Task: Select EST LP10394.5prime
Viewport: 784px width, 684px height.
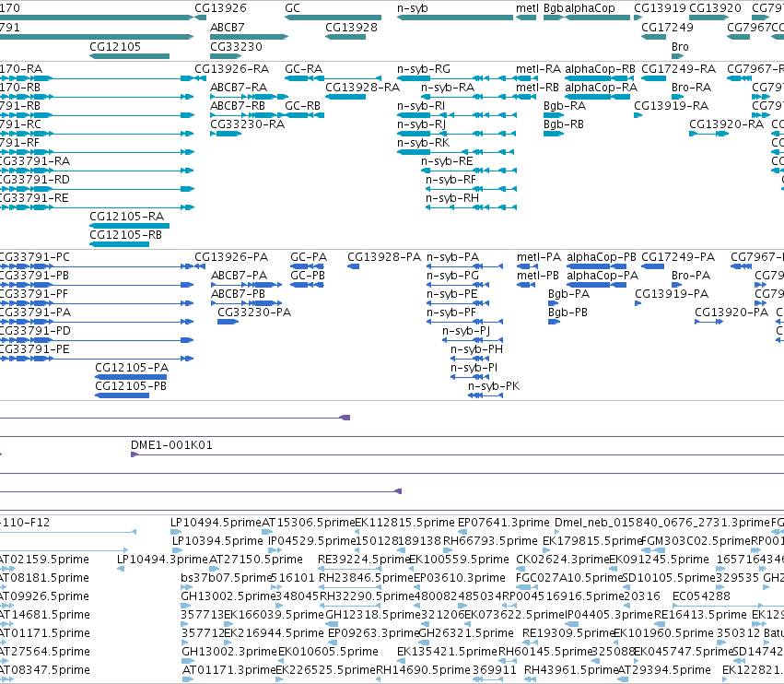Action: tap(217, 541)
